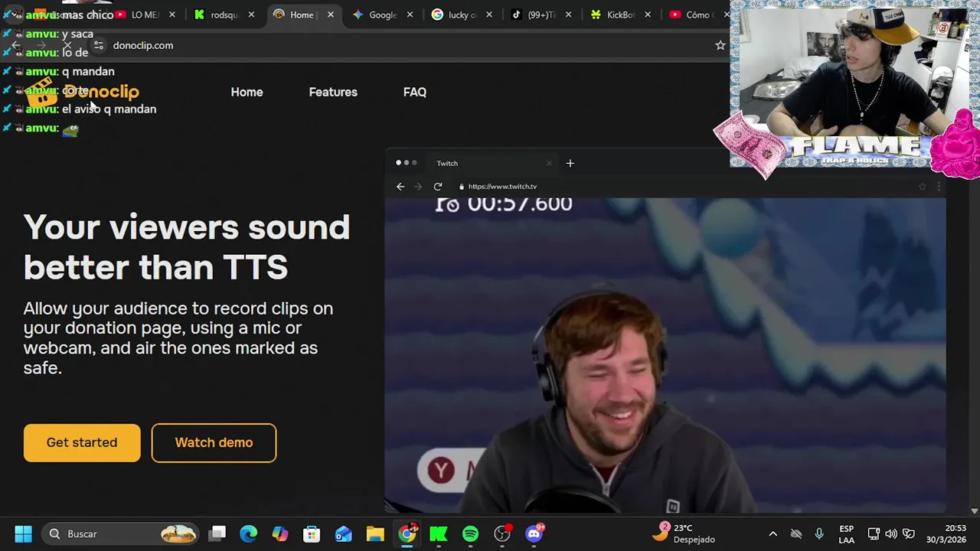Open the volume control in the system tray
This screenshot has width=980, height=551.
[x=891, y=533]
